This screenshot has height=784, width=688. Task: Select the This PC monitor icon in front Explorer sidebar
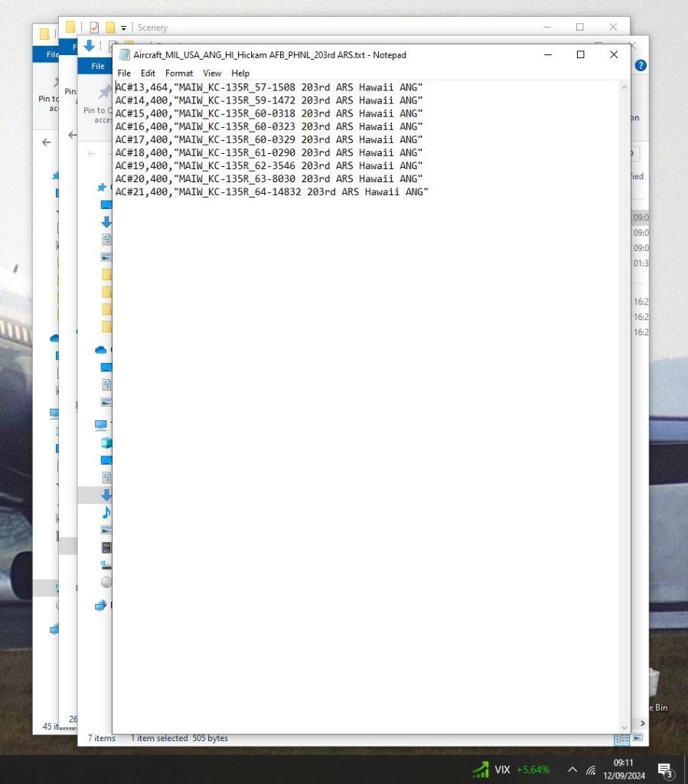tap(101, 425)
